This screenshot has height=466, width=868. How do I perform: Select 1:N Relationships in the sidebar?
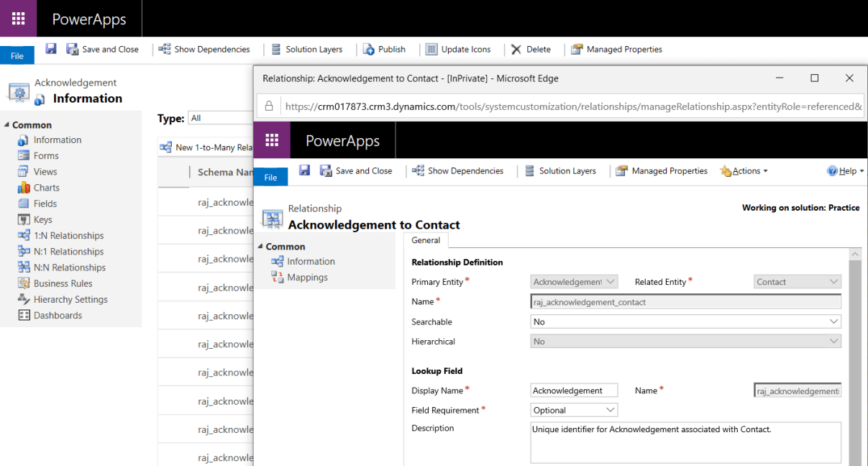click(67, 235)
